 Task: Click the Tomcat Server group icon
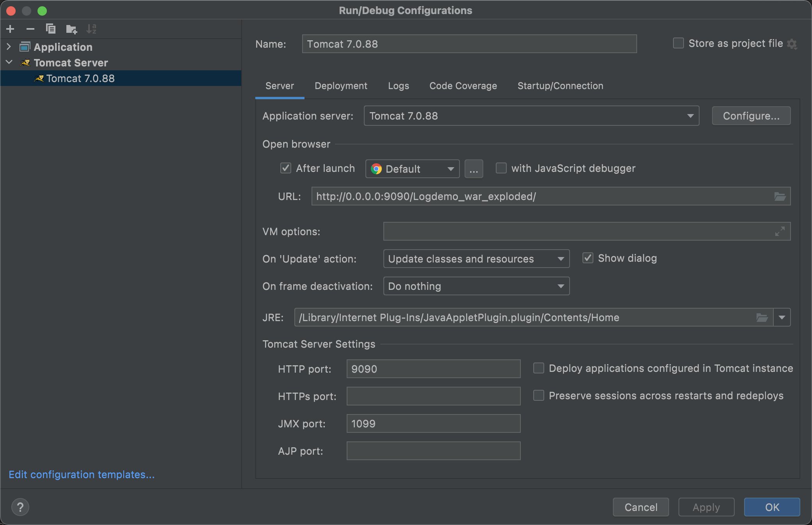(x=25, y=62)
